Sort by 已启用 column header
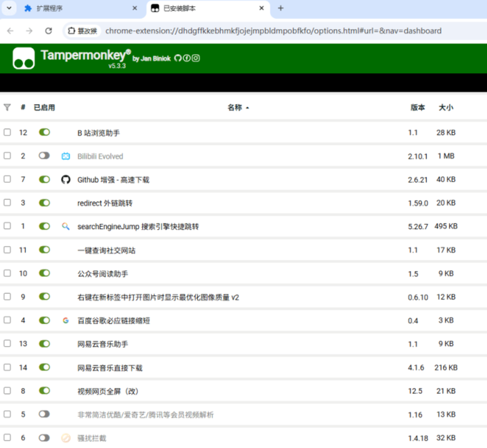Screen dimensions: 487x448 coord(44,107)
